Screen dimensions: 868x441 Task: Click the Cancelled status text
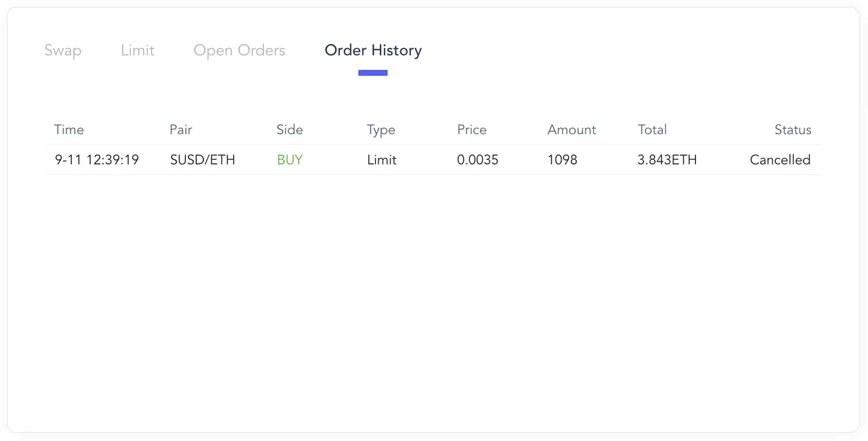[781, 161]
